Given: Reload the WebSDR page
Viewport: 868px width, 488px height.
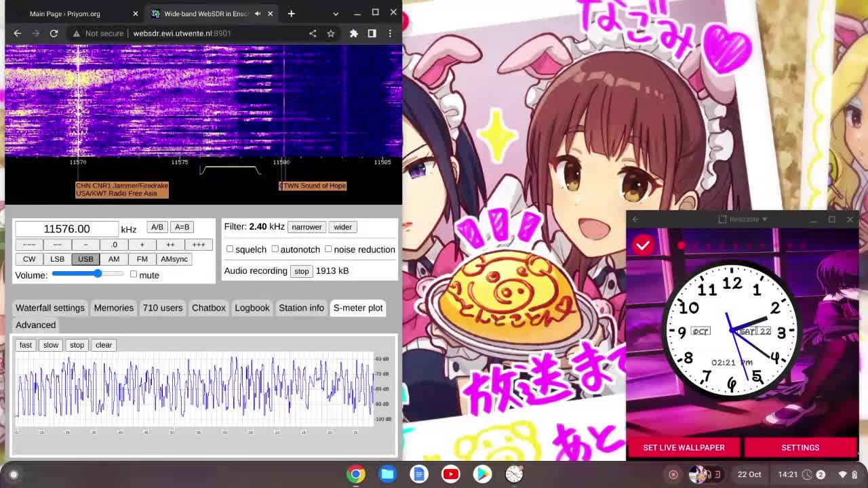Looking at the screenshot, I should [x=54, y=33].
